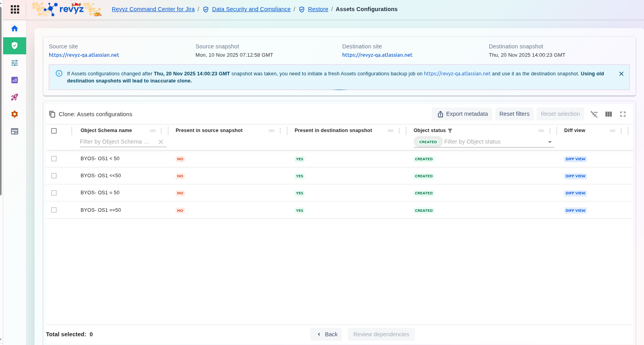The width and height of the screenshot is (644, 345).
Task: Toggle full screen table view
Action: [623, 114]
